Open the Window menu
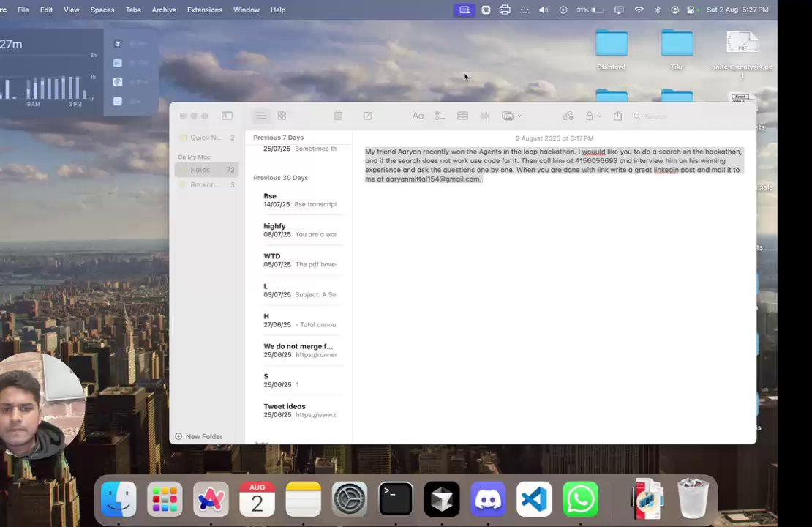812x527 pixels. coord(247,10)
